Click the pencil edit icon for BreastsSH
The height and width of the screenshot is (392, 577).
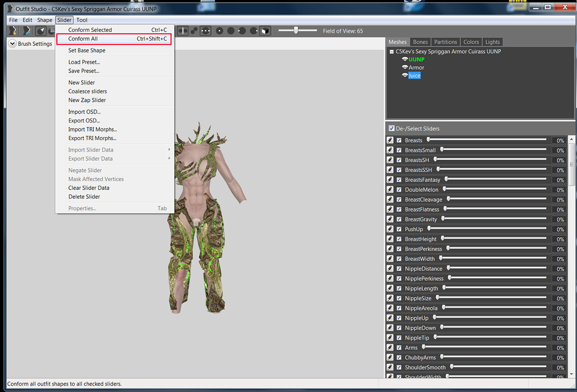pyautogui.click(x=390, y=160)
